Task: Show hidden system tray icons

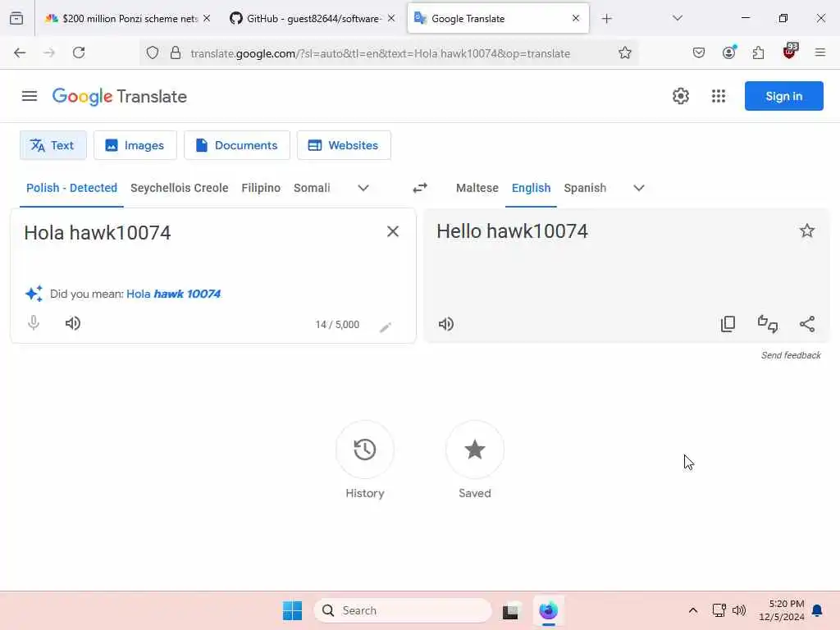Action: coord(692,610)
